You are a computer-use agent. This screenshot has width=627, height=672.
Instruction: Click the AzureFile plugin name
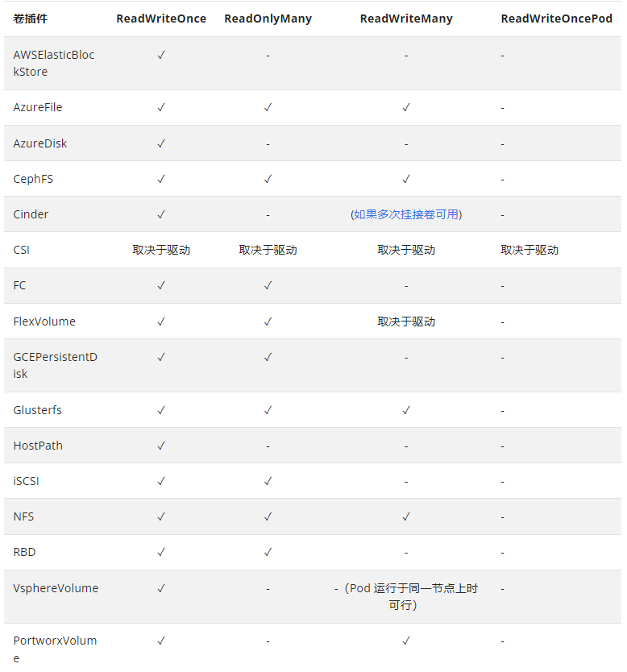(x=37, y=107)
